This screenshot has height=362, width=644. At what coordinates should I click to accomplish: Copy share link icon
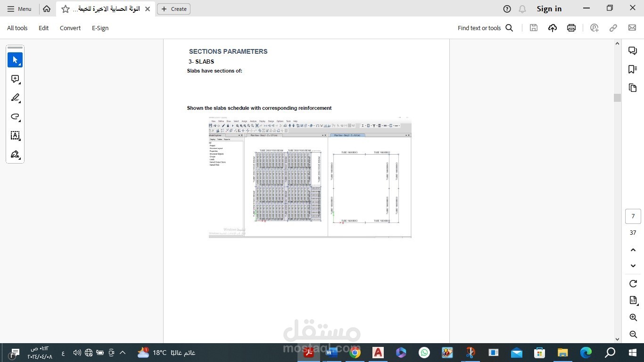point(613,28)
